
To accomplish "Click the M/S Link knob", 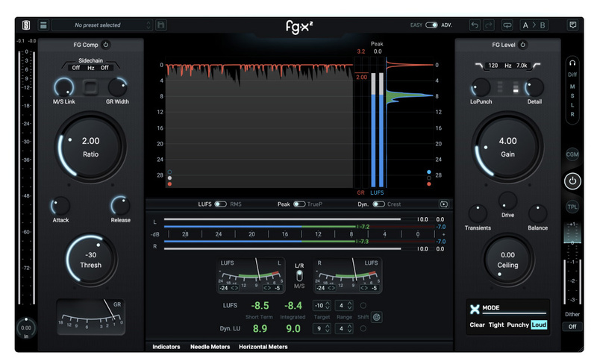I will point(64,87).
